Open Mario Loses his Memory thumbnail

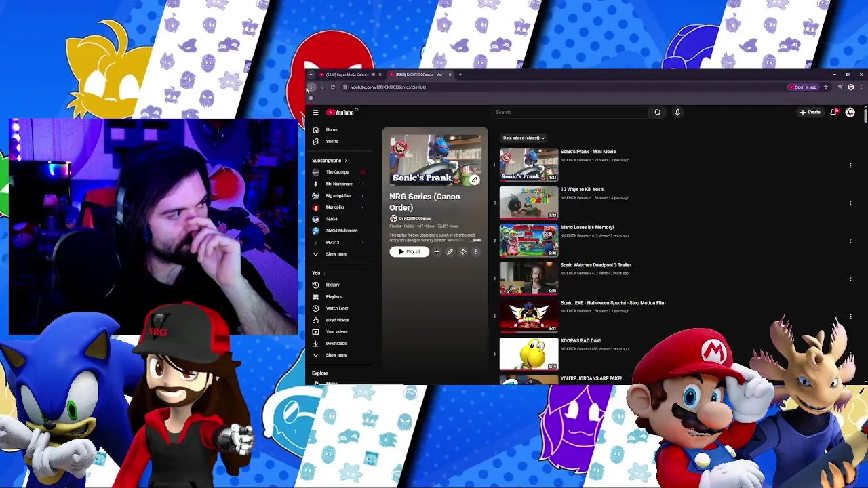tap(529, 241)
